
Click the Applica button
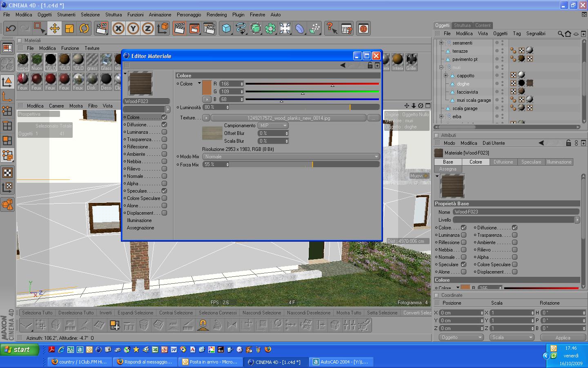point(562,338)
